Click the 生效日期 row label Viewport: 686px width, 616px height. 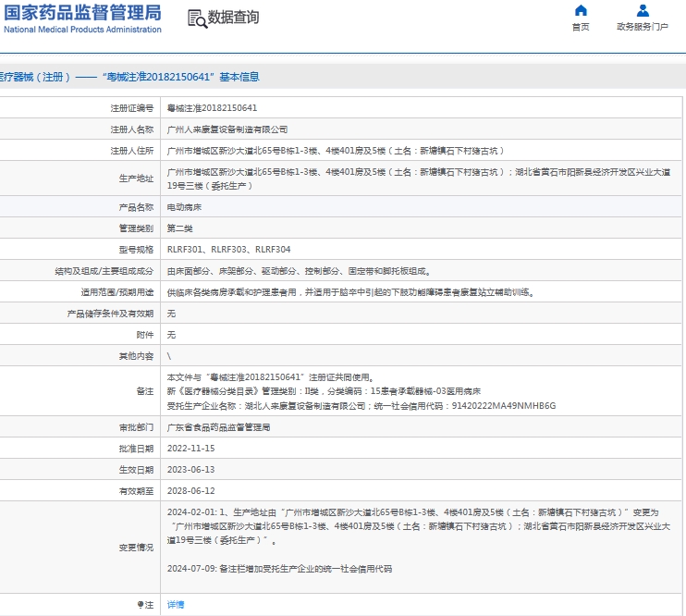pyautogui.click(x=136, y=470)
